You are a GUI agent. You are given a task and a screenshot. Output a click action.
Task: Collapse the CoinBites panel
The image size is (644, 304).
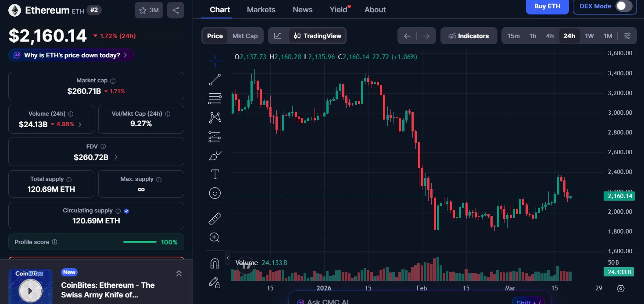[179, 272]
